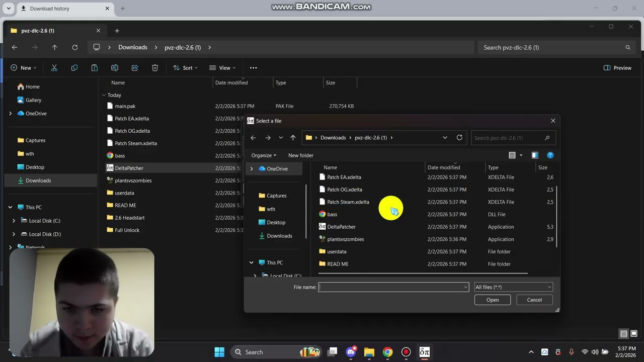This screenshot has height=362, width=644.
Task: Open the See more ellipsis menu
Action: point(254,68)
